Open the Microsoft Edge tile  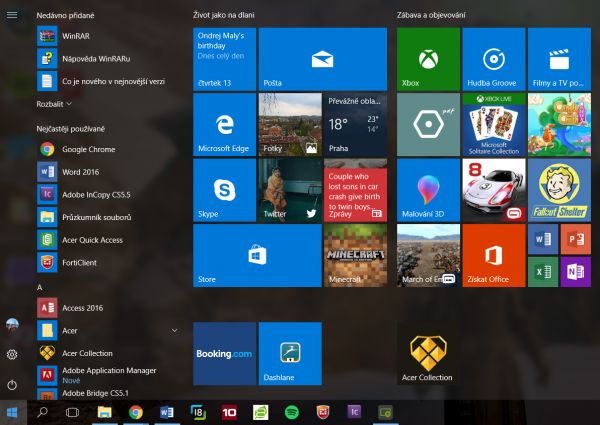[224, 125]
